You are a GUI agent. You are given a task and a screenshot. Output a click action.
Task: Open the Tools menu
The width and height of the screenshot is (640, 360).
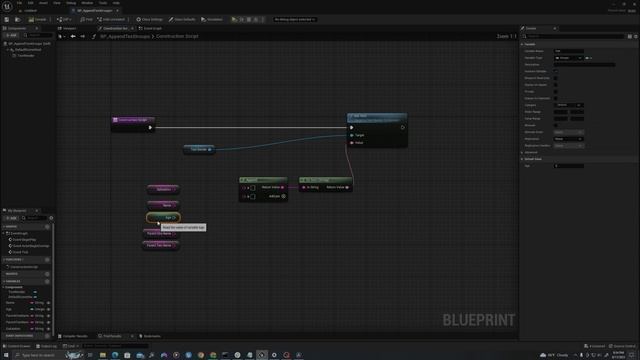[x=103, y=3]
